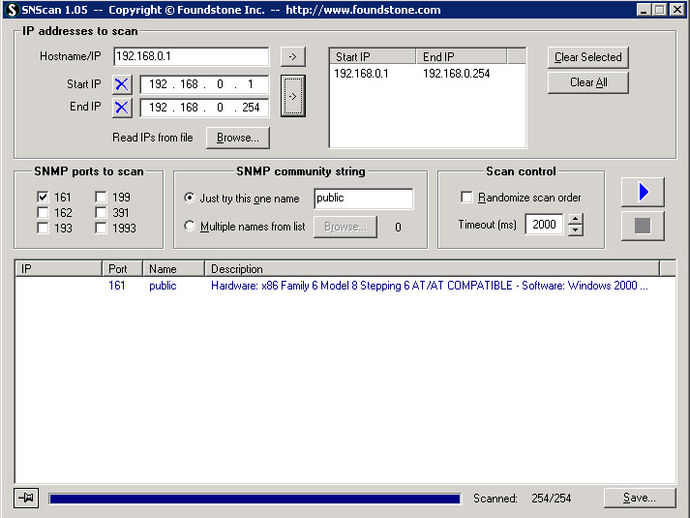
Task: Click Clear All button
Action: point(588,82)
